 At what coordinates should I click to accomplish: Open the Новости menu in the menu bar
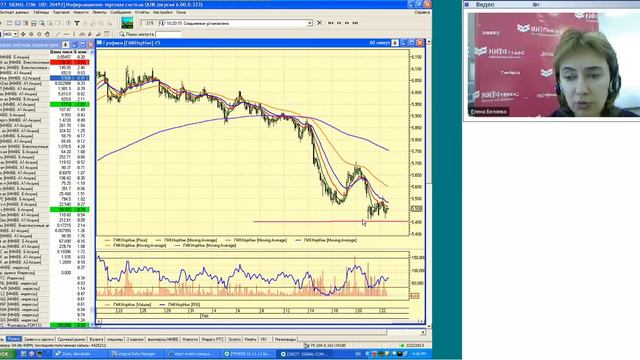(81, 12)
